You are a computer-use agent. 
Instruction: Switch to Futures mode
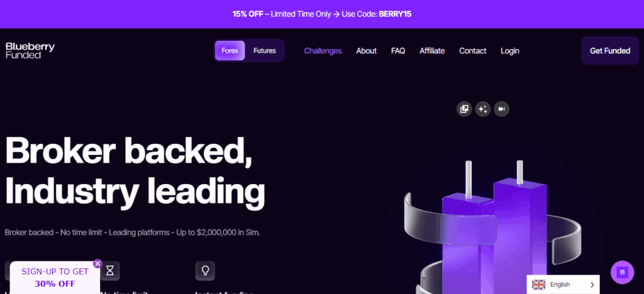point(265,51)
